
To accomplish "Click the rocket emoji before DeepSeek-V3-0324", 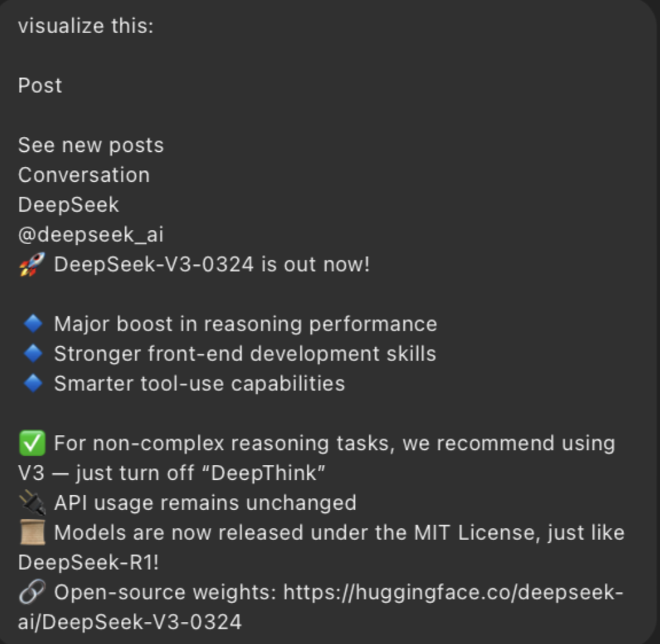I will click(x=32, y=265).
